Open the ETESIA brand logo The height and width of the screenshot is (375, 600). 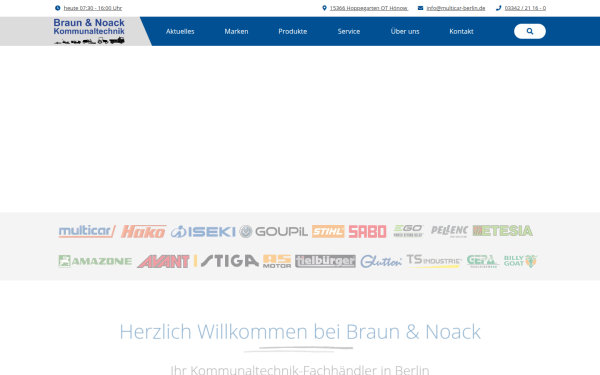point(503,231)
